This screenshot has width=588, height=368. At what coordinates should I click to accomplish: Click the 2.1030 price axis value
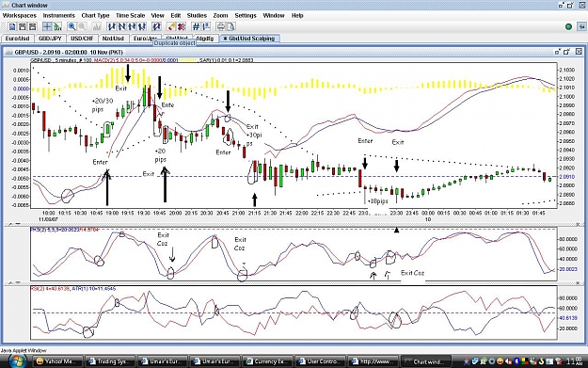(566, 70)
